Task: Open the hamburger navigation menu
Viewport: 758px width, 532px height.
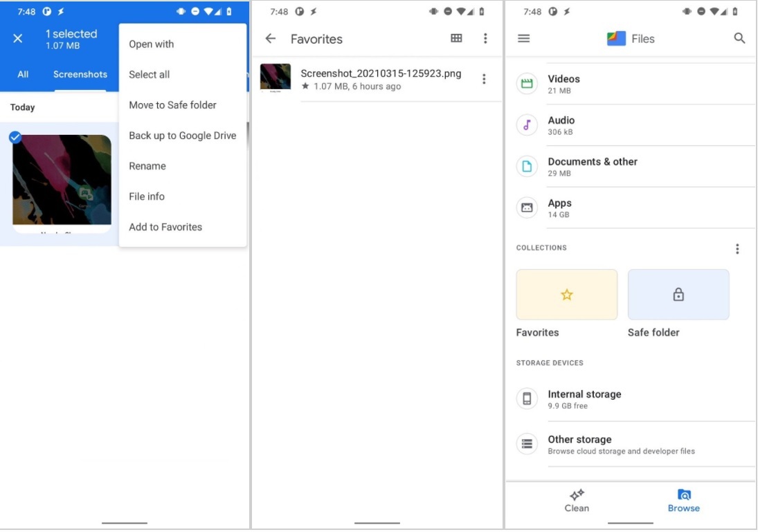Action: [524, 39]
